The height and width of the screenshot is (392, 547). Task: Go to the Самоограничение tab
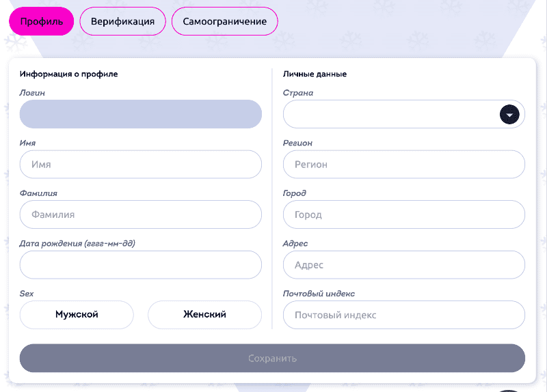click(x=224, y=21)
